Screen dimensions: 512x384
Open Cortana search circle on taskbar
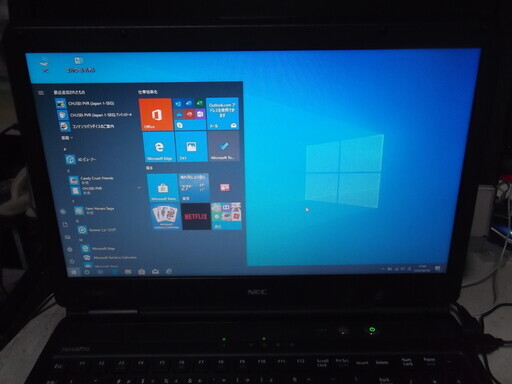click(x=87, y=272)
